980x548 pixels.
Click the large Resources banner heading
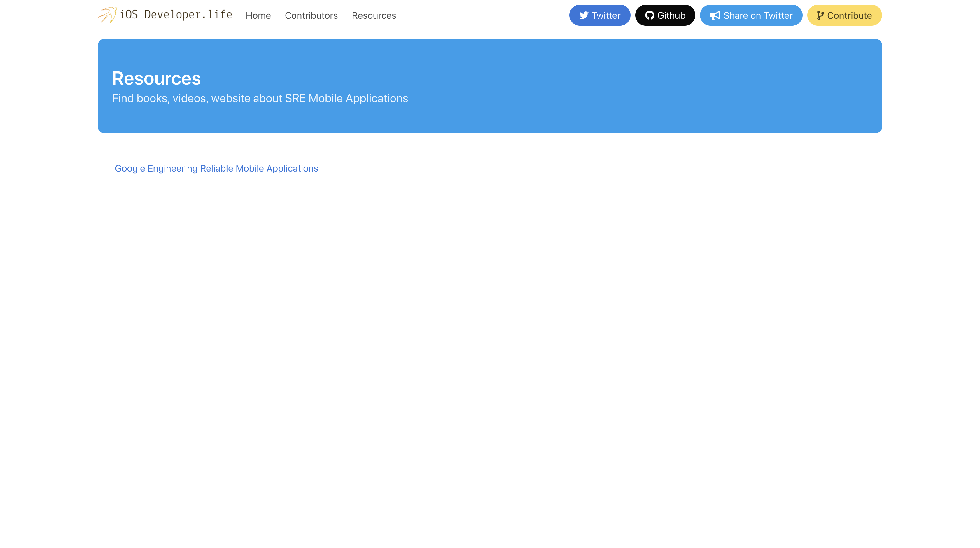[x=156, y=78]
